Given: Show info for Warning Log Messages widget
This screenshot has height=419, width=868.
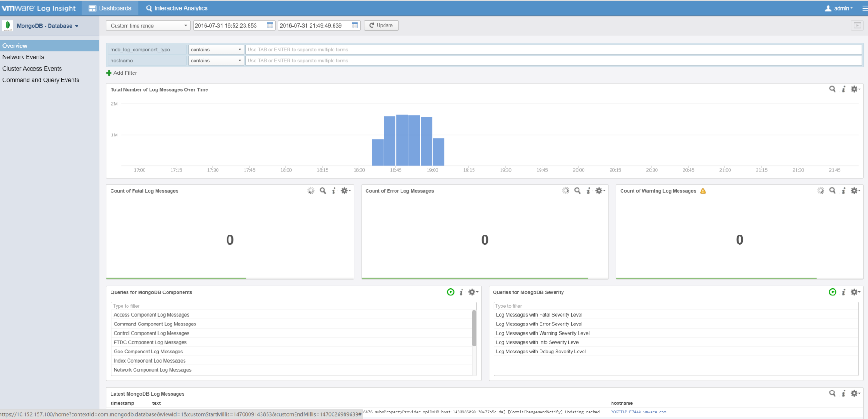Looking at the screenshot, I should [x=844, y=190].
